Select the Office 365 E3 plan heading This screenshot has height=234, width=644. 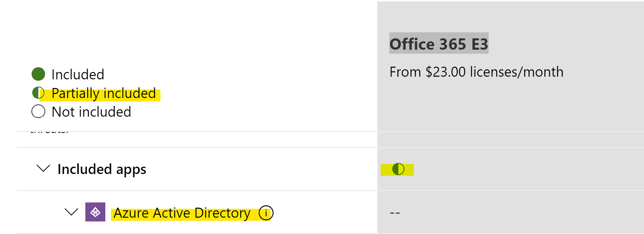439,44
